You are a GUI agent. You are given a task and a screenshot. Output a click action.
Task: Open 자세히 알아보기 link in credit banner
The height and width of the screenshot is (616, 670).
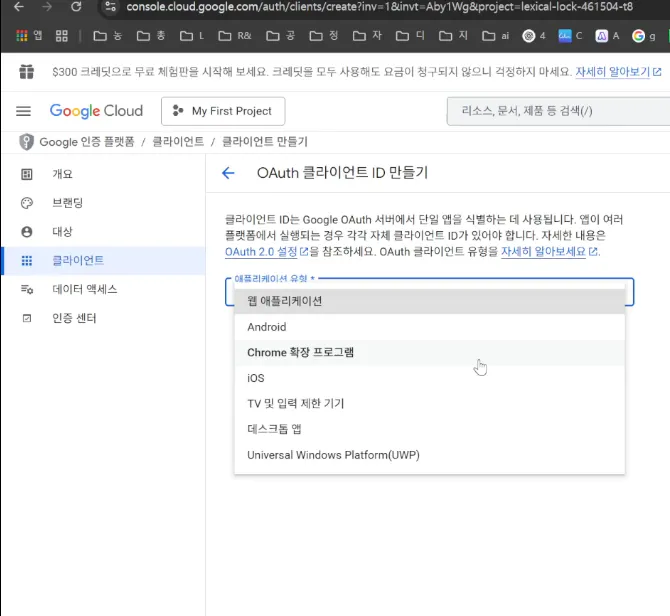click(618, 72)
